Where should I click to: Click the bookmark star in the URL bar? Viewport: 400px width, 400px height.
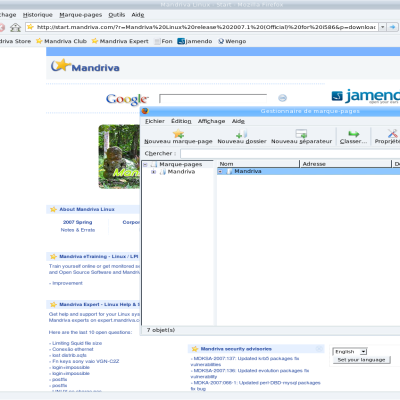[x=30, y=27]
